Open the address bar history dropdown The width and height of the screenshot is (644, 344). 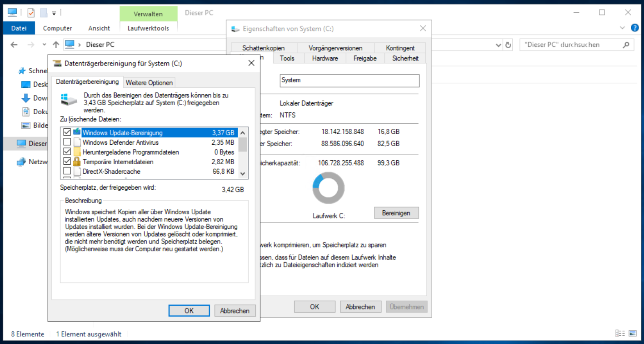(x=499, y=45)
